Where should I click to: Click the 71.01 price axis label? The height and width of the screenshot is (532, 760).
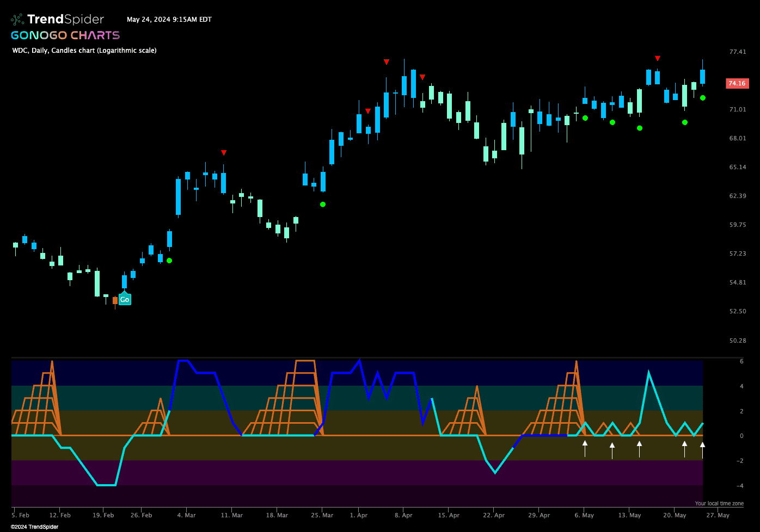(x=738, y=109)
